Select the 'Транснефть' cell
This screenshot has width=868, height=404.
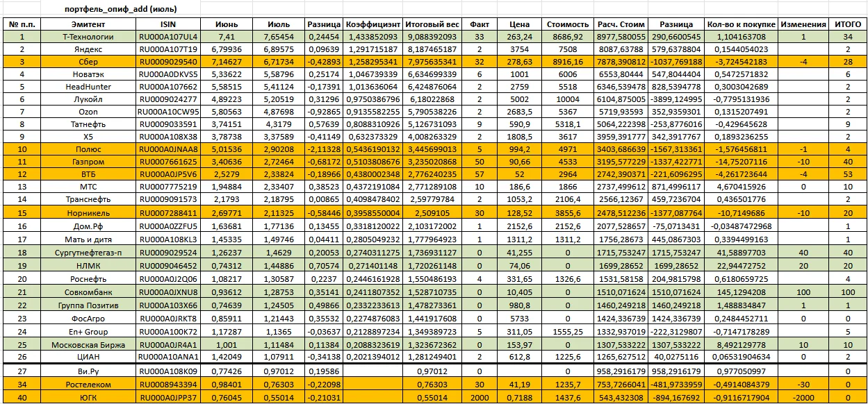(88, 199)
